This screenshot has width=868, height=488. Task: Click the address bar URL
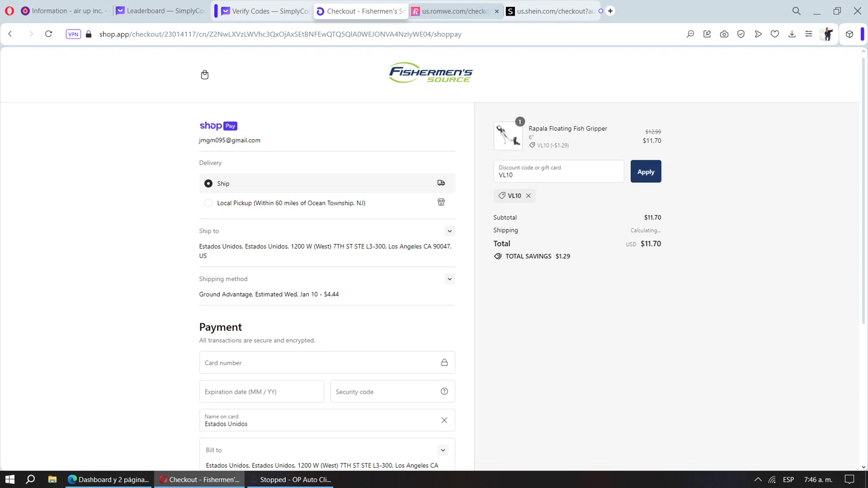(280, 34)
